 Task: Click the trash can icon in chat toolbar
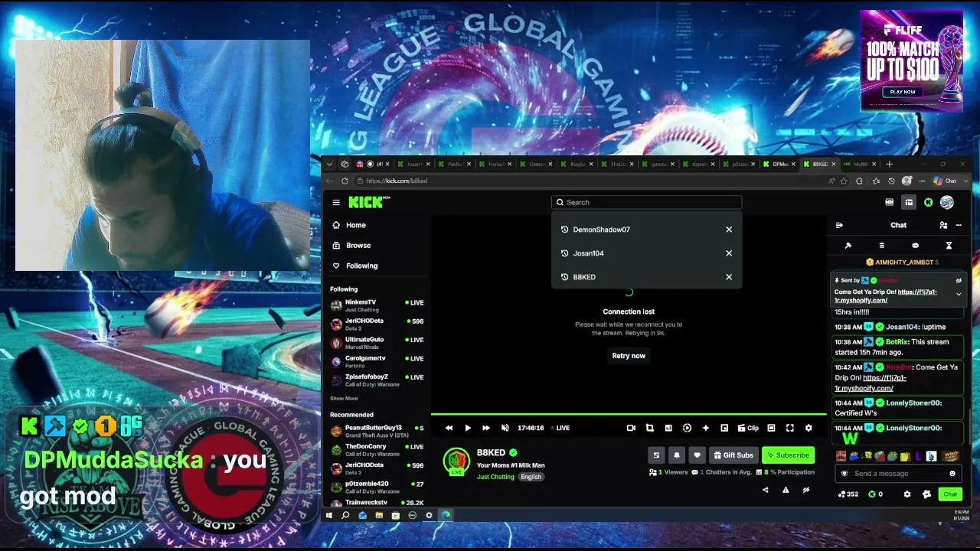click(x=881, y=246)
